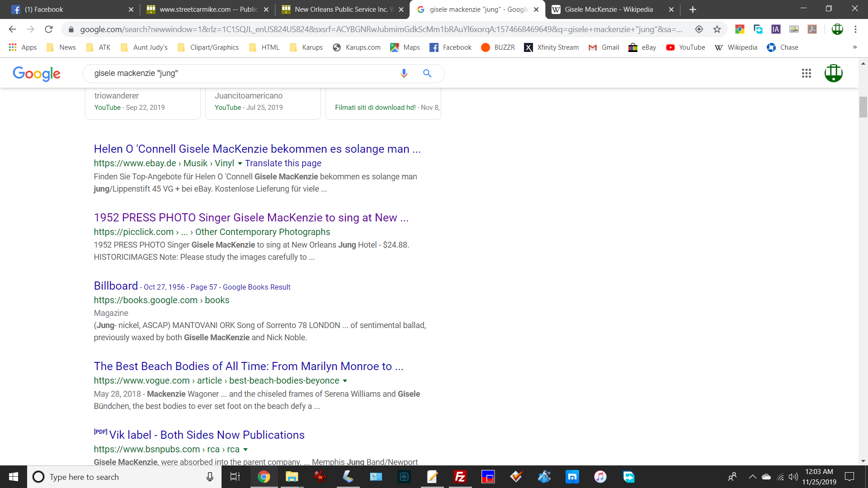Open the triowanderer YouTube video card
This screenshot has height=488, width=868.
tap(143, 103)
